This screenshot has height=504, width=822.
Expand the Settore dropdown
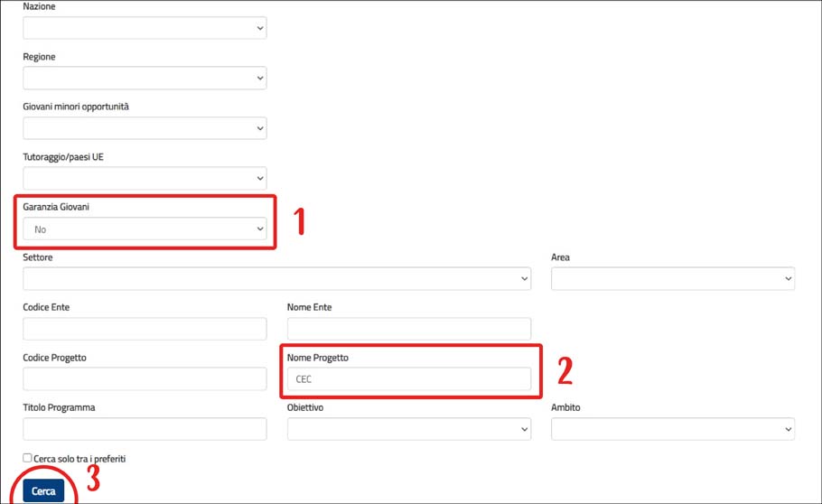276,278
